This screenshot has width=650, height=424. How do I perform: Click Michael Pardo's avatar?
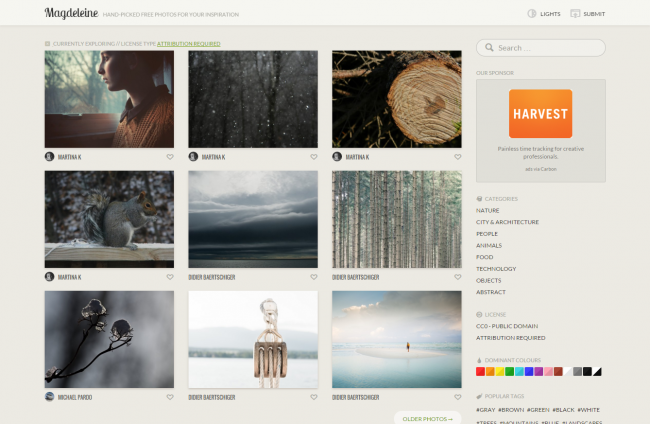(49, 397)
